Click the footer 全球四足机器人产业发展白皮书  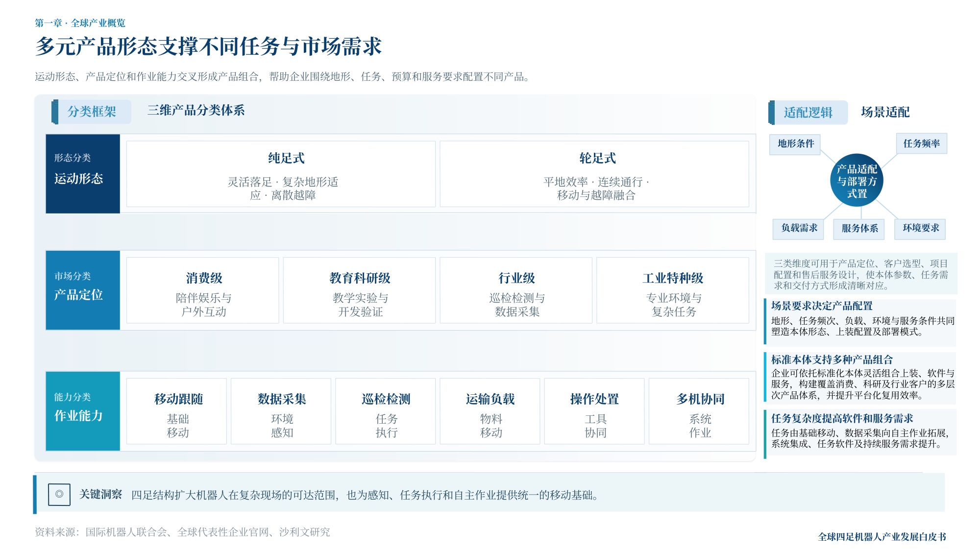click(882, 537)
